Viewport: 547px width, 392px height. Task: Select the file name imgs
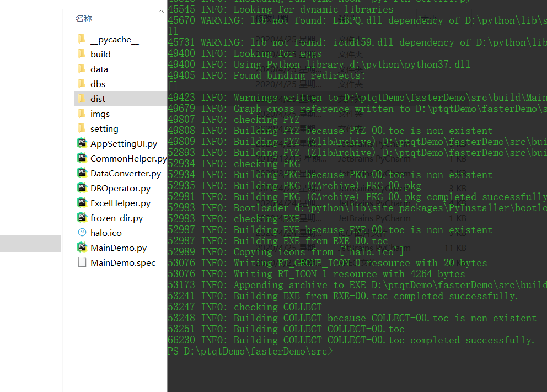(x=100, y=114)
